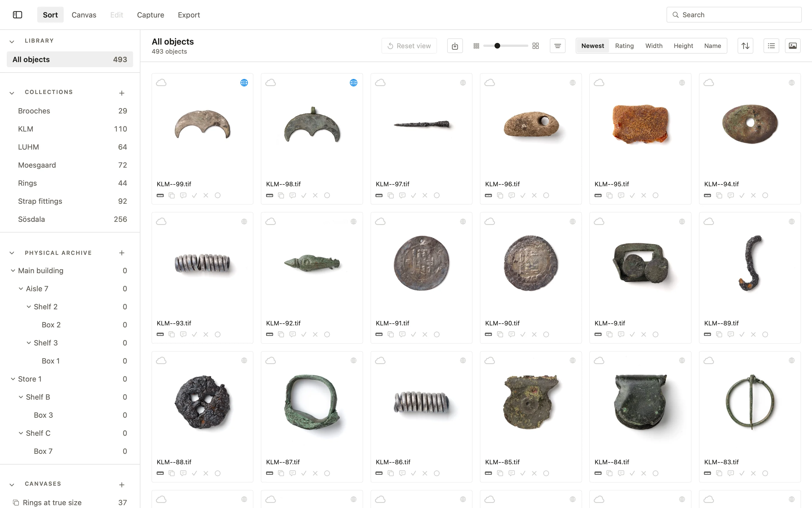Collapse the Shelf 2 tree node
The width and height of the screenshot is (812, 508).
point(29,307)
